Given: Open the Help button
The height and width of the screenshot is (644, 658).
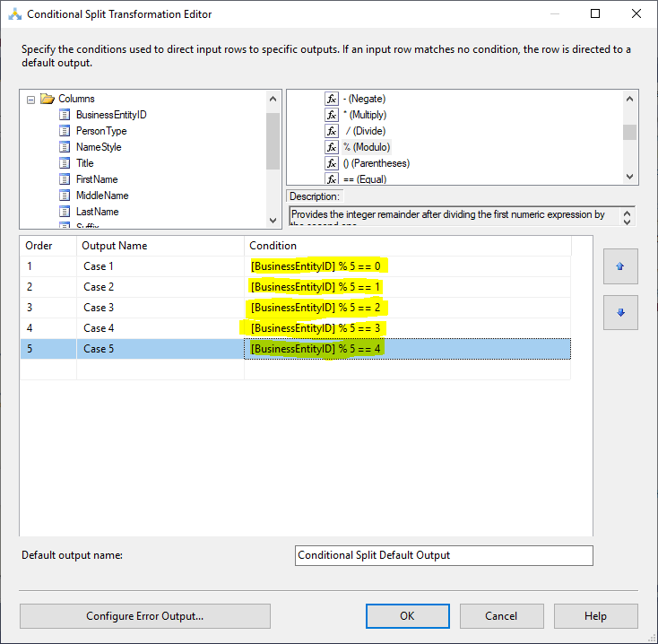Looking at the screenshot, I should point(595,616).
